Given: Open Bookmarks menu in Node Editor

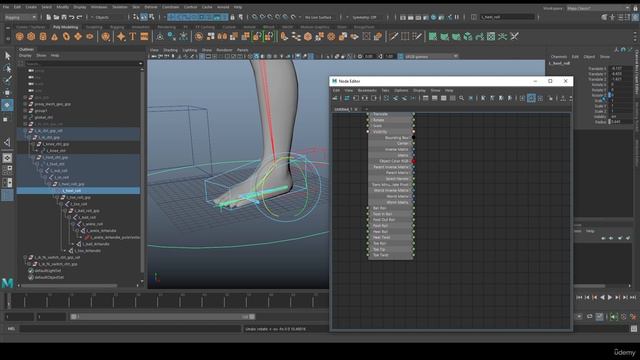Looking at the screenshot, I should (x=367, y=90).
